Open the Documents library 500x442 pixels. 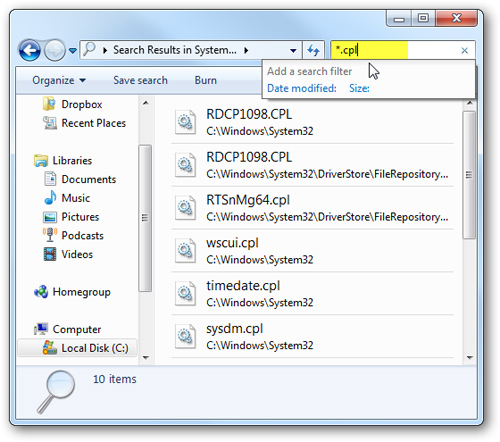pyautogui.click(x=89, y=179)
